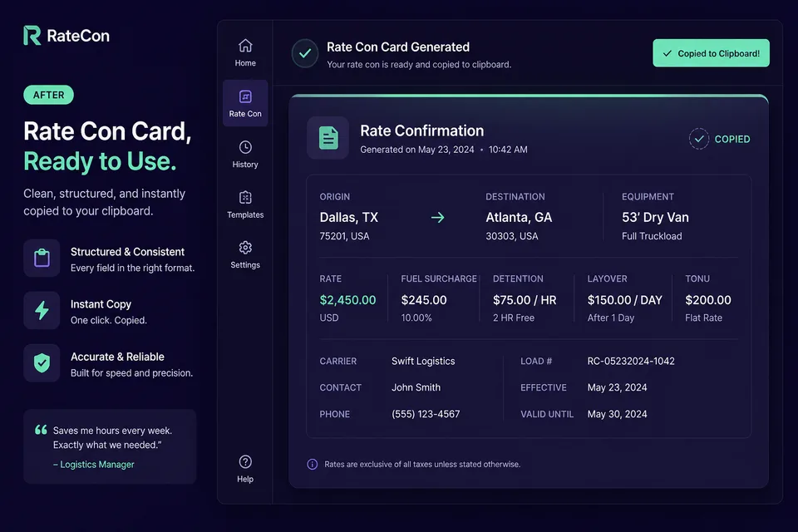Select detention '$75.00 / HR'
The width and height of the screenshot is (798, 532).
click(x=525, y=300)
